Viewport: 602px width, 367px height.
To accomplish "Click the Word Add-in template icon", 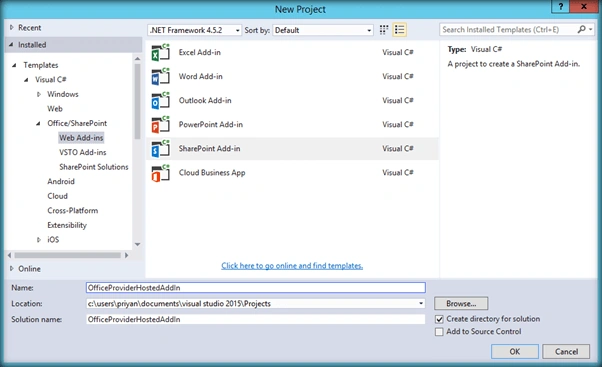I will click(160, 76).
